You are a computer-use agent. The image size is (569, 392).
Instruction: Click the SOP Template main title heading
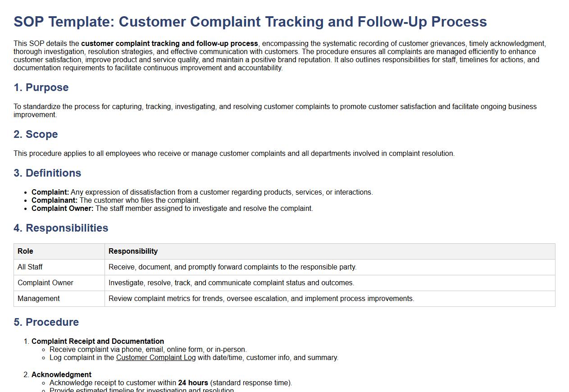[250, 22]
